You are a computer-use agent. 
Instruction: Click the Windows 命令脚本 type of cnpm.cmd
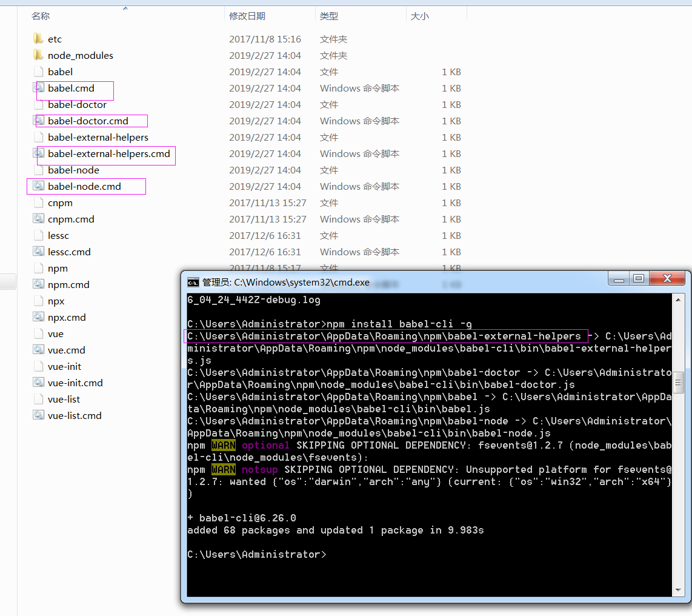click(359, 219)
